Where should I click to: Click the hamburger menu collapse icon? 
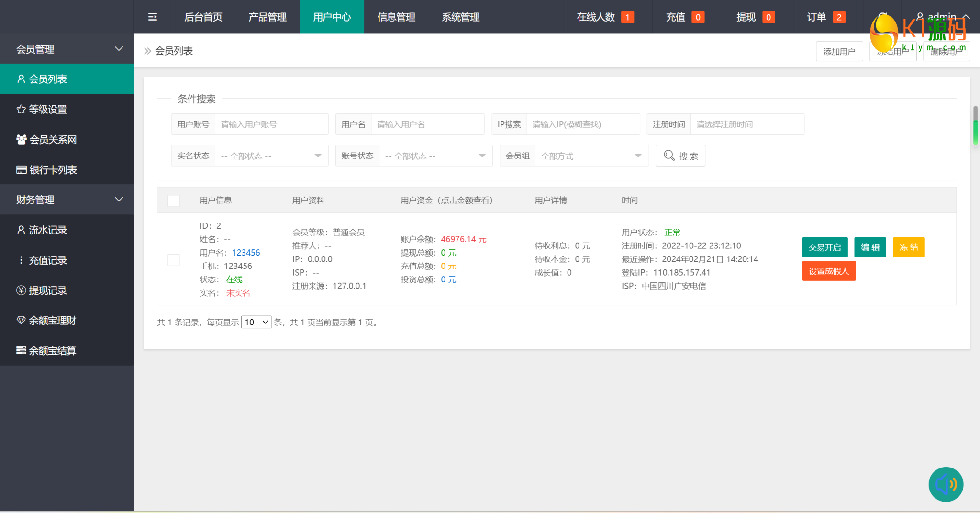pos(152,17)
